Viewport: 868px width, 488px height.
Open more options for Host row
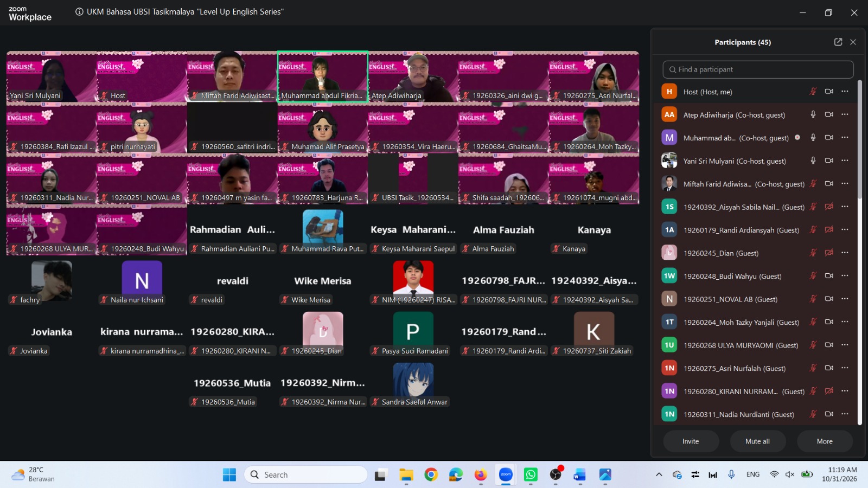[x=845, y=92]
